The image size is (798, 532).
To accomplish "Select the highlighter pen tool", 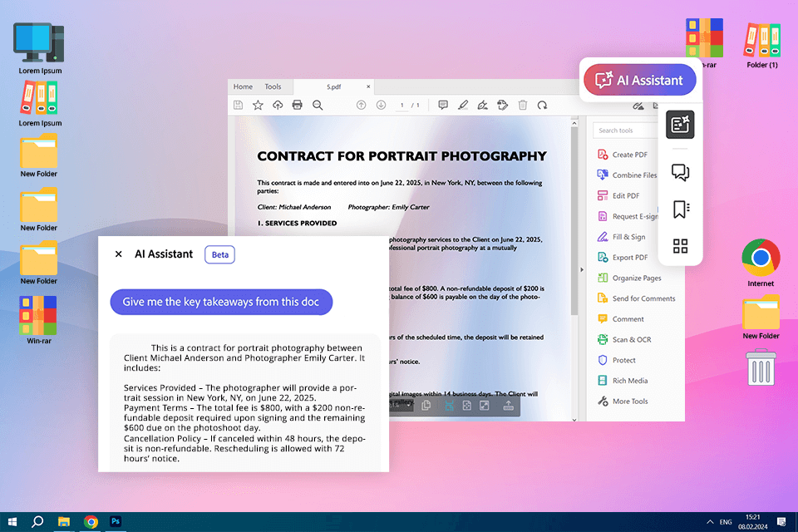I will [463, 105].
